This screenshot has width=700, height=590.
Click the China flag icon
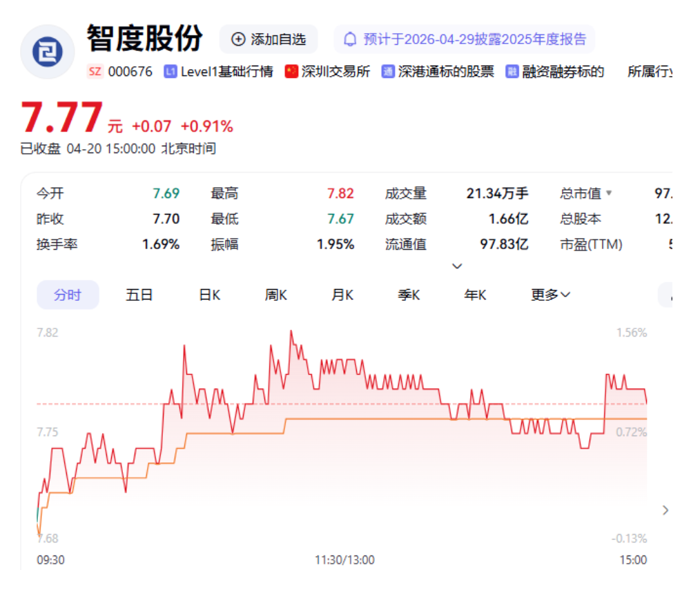tap(291, 71)
